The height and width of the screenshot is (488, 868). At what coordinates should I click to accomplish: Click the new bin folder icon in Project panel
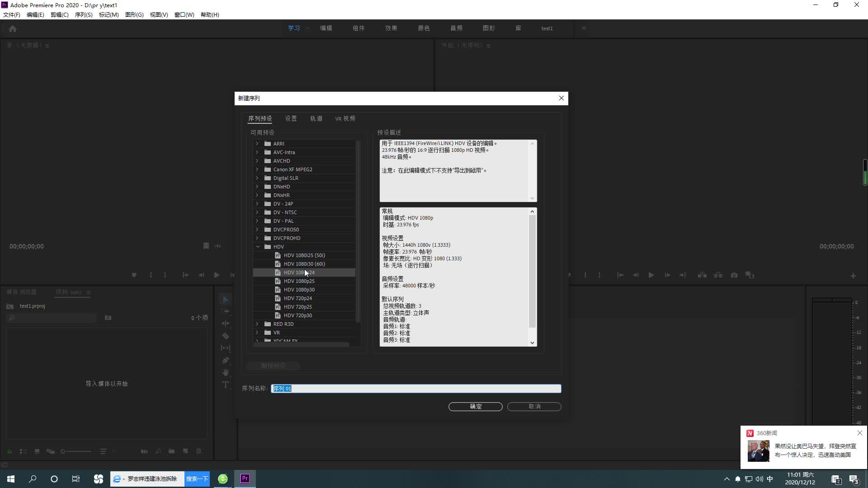pyautogui.click(x=172, y=451)
